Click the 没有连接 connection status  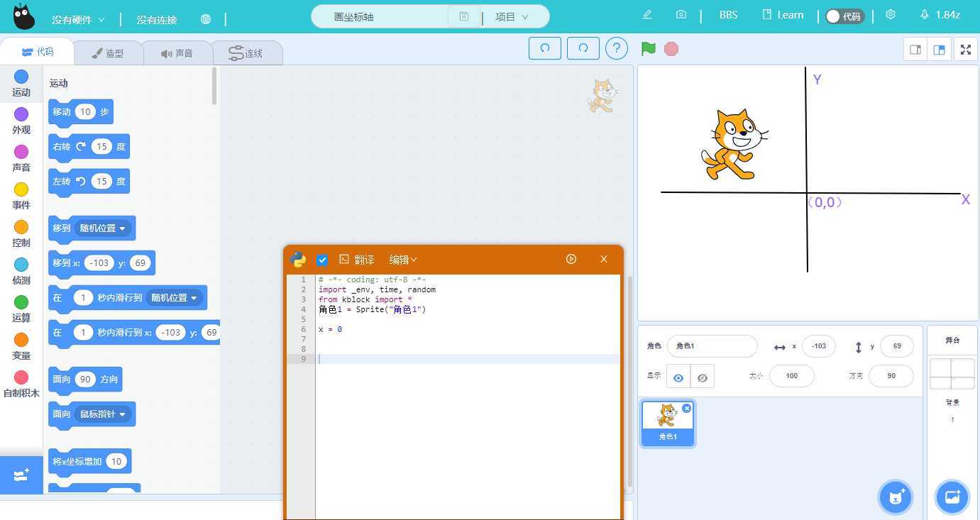[157, 20]
